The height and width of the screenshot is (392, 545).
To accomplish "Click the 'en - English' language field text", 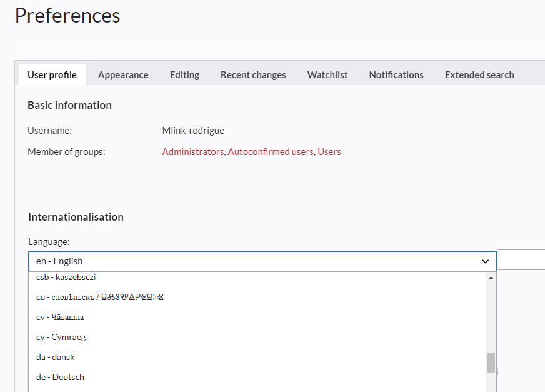I will [59, 261].
